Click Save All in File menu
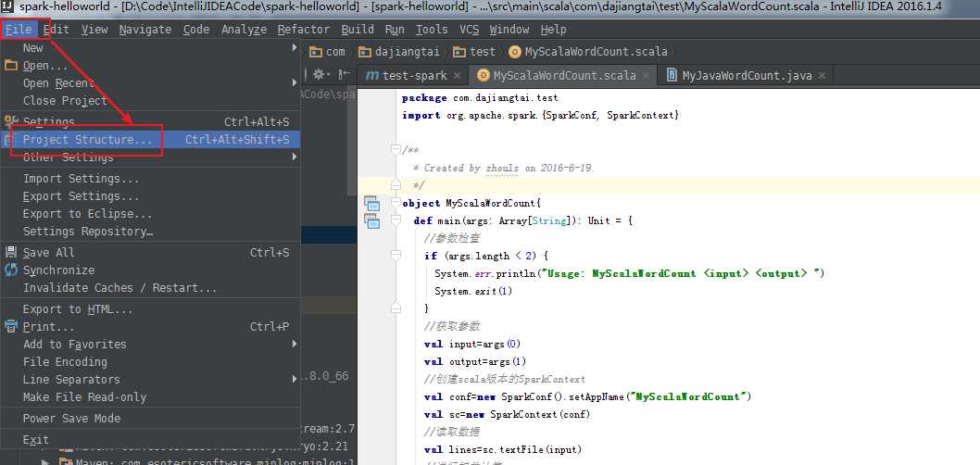The width and height of the screenshot is (980, 465). 151,253
